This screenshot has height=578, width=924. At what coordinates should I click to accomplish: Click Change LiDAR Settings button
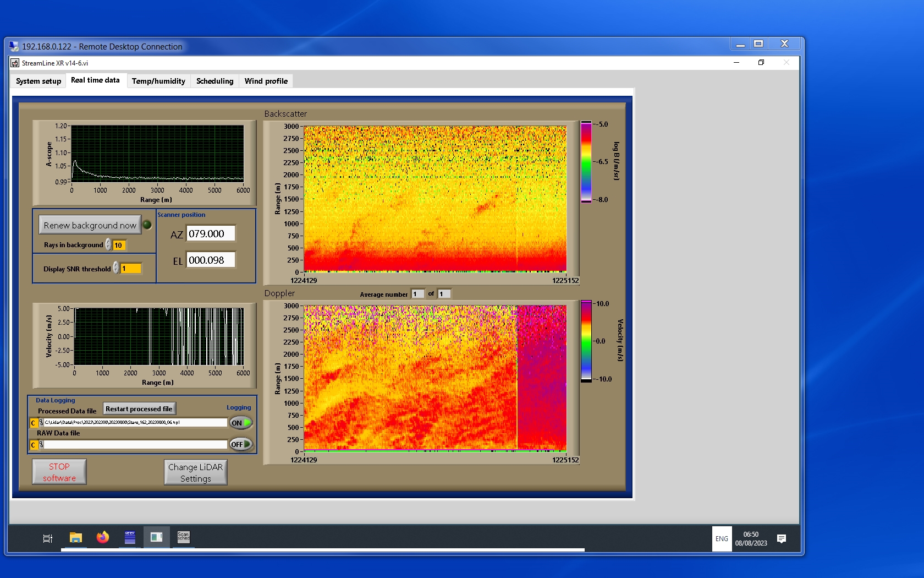coord(195,472)
